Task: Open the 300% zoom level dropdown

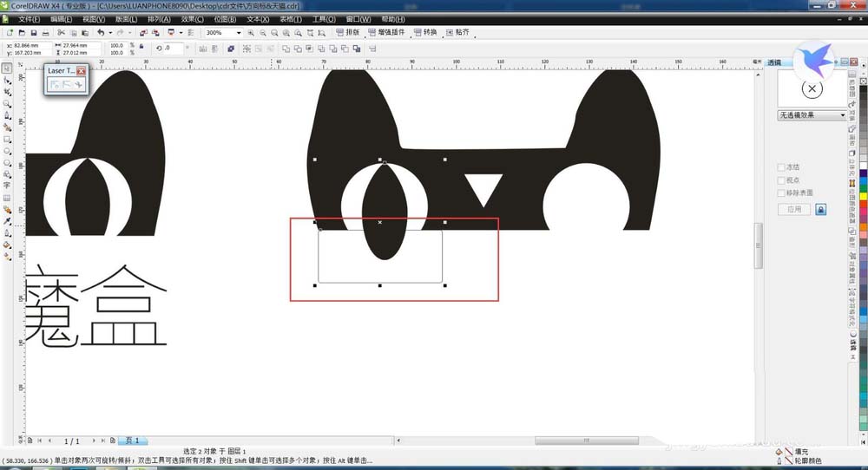Action: click(239, 33)
